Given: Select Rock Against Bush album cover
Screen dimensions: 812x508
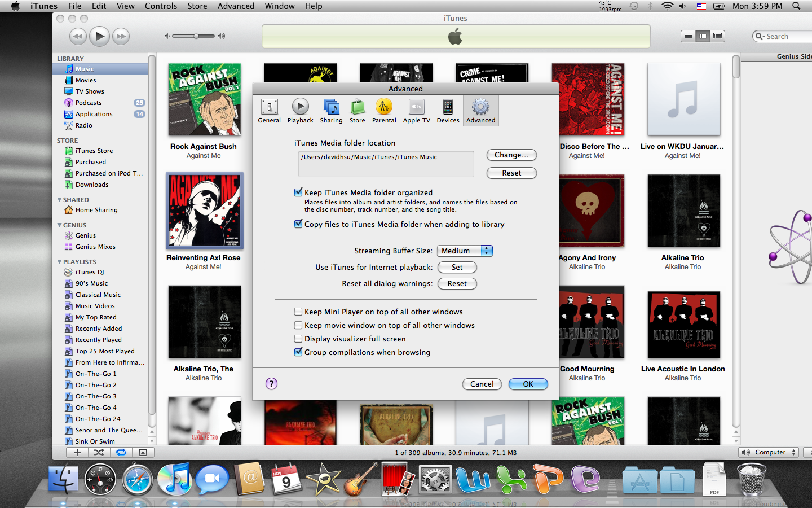Looking at the screenshot, I should tap(204, 99).
